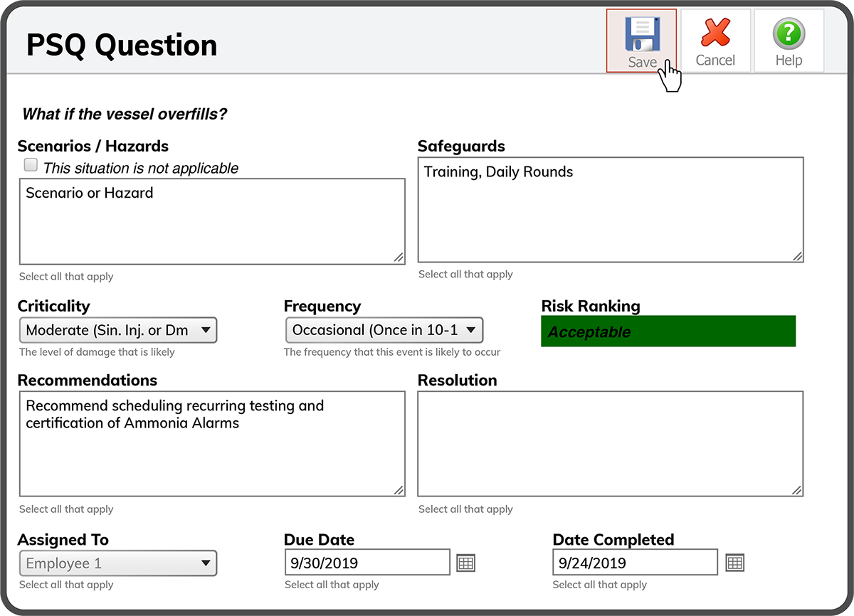
Task: Click the empty Resolution text area
Action: tap(611, 443)
